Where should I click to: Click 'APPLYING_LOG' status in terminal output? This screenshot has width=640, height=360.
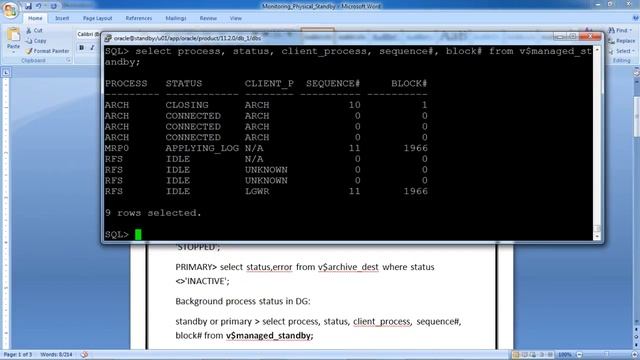(x=202, y=148)
